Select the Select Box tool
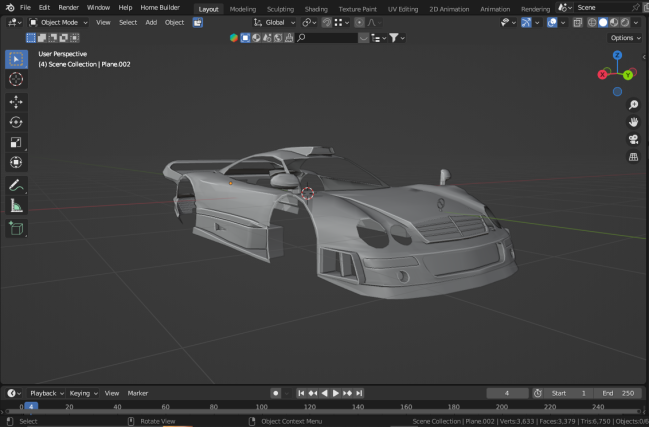Viewport: 649px width, 427px height. click(16, 59)
